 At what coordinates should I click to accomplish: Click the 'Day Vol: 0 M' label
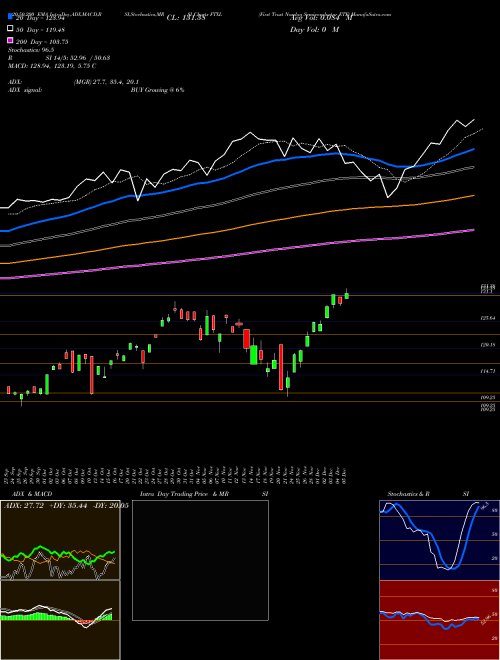pos(314,30)
